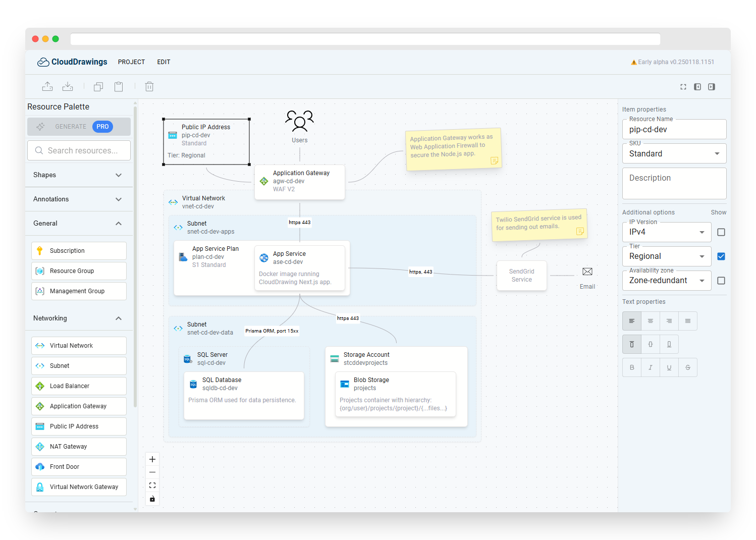Click the canvas lock icon
Screen dimensions: 756x540
[152, 499]
